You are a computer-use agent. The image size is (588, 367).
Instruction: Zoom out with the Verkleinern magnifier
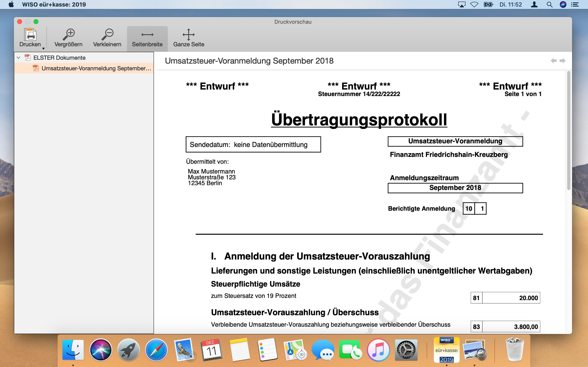(x=107, y=35)
